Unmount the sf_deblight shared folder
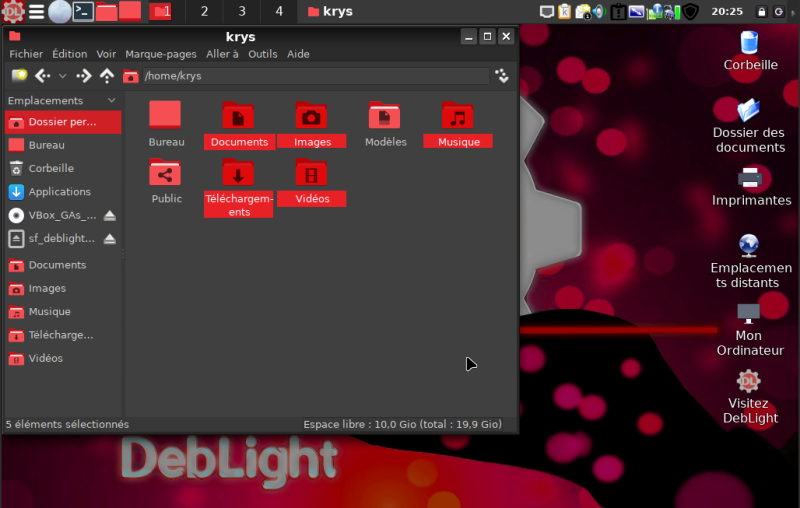The image size is (800, 508). point(110,239)
